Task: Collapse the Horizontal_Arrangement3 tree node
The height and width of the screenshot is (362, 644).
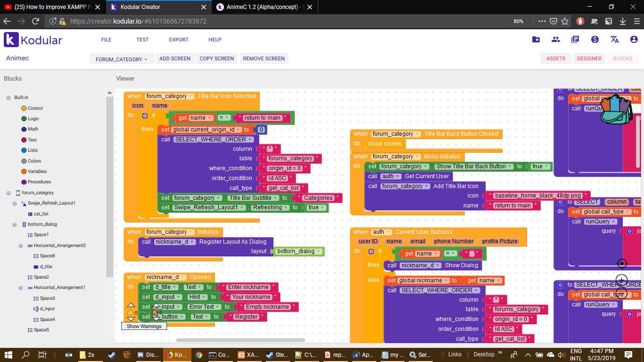Action: [x=21, y=246]
